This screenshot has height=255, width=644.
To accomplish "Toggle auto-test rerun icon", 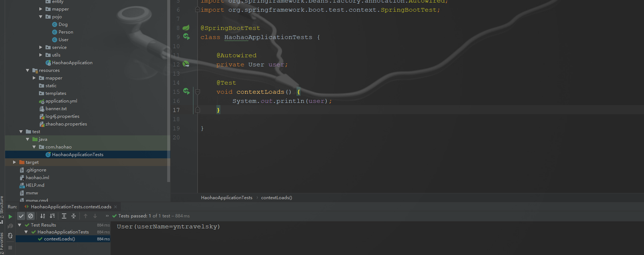I will pyautogui.click(x=10, y=236).
